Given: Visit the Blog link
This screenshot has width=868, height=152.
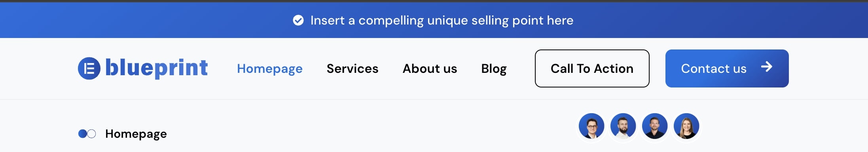Looking at the screenshot, I should pyautogui.click(x=494, y=68).
